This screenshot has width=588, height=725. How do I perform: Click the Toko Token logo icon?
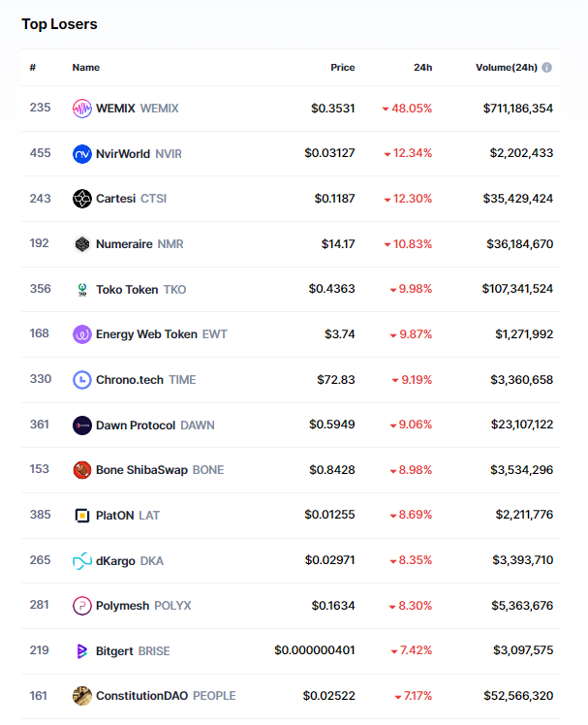[82, 289]
